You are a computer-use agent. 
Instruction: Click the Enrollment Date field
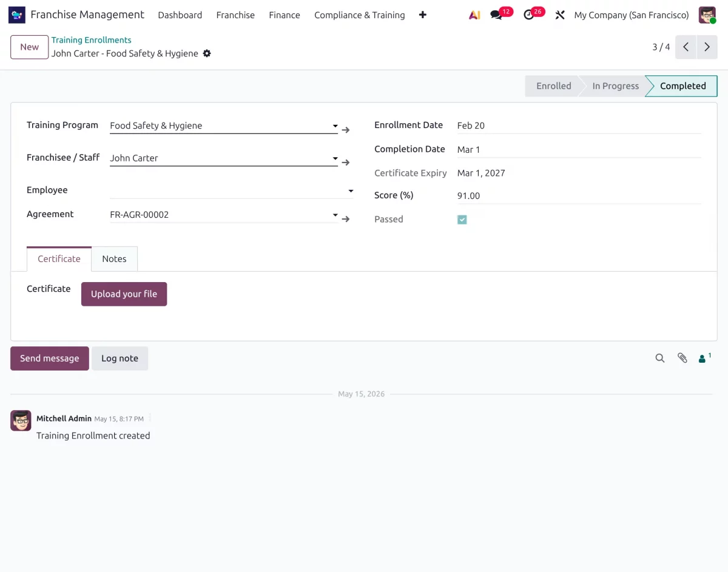coord(579,126)
